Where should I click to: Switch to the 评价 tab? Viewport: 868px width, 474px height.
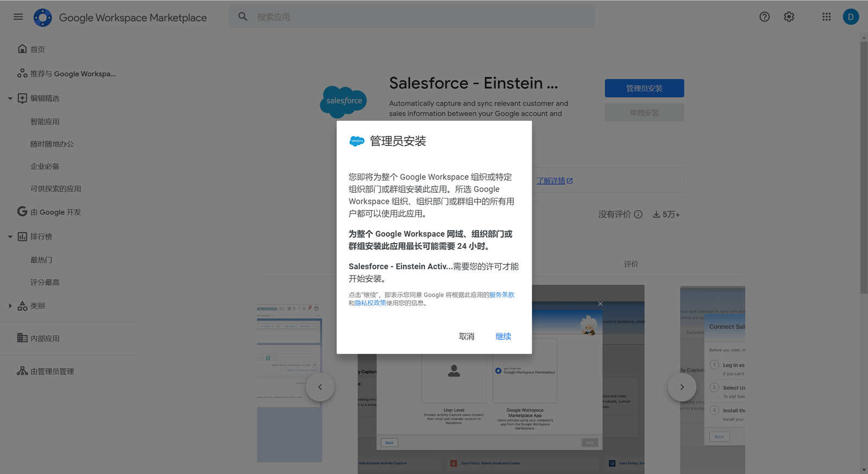click(631, 264)
